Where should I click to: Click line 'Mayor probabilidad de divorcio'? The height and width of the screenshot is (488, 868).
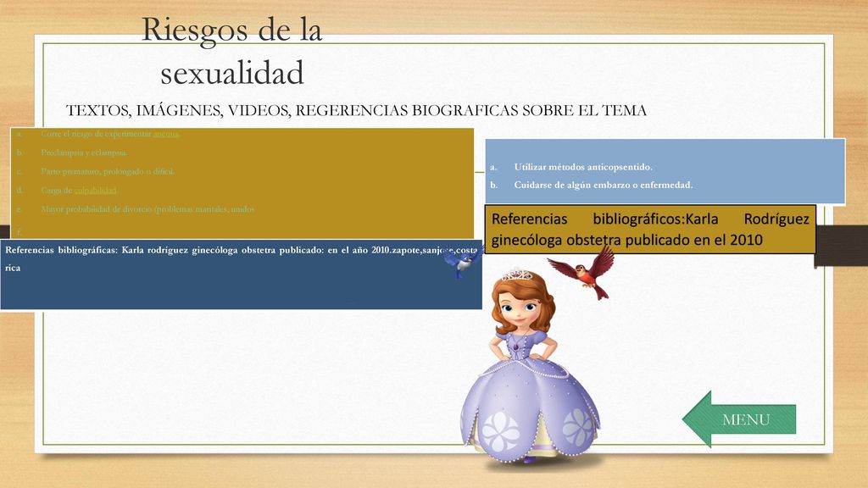pyautogui.click(x=97, y=209)
